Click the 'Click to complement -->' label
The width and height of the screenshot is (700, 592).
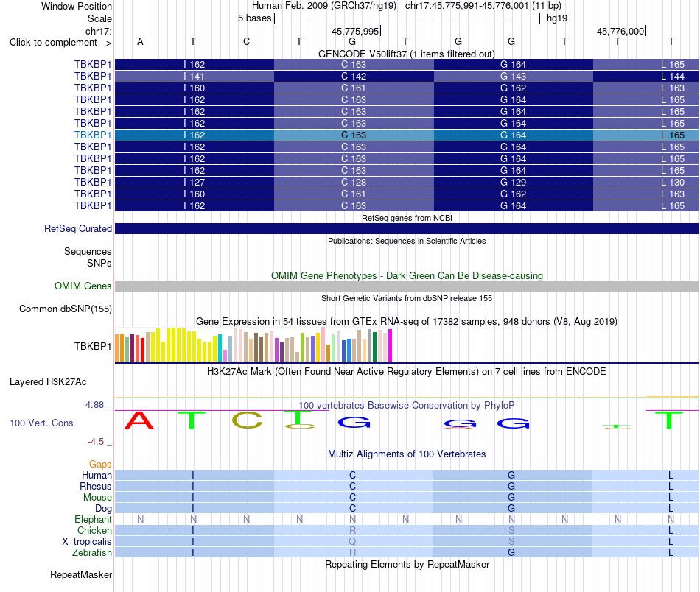(x=60, y=43)
